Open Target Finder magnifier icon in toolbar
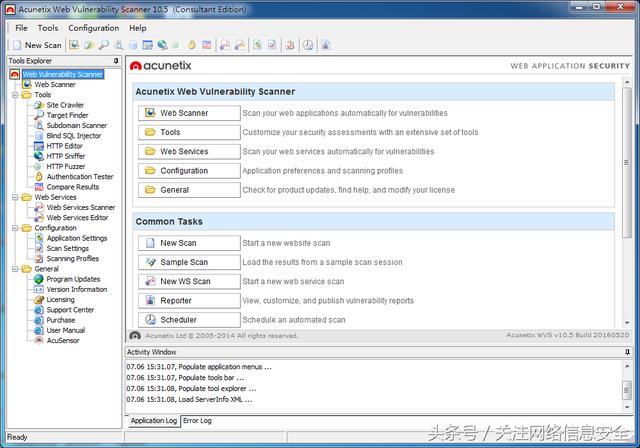Viewport: 640px width, 448px height. [104, 45]
